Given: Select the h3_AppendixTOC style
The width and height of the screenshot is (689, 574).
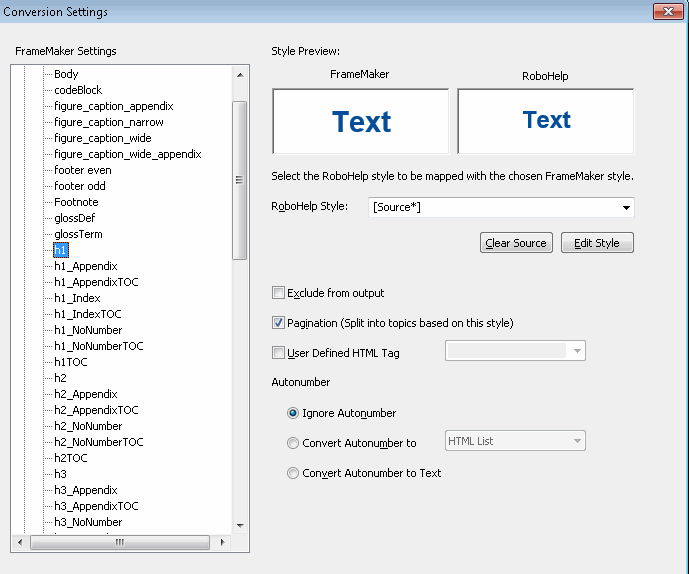Looking at the screenshot, I should 96,506.
